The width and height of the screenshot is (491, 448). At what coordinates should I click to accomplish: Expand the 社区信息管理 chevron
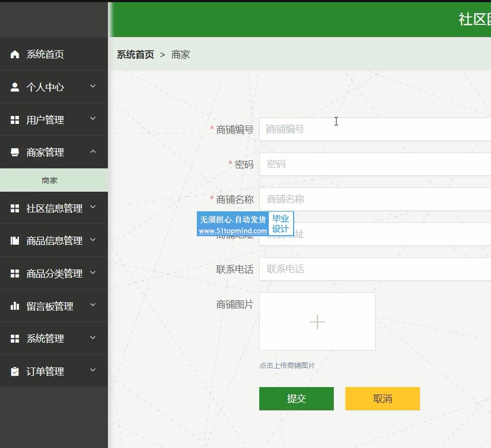coord(93,207)
